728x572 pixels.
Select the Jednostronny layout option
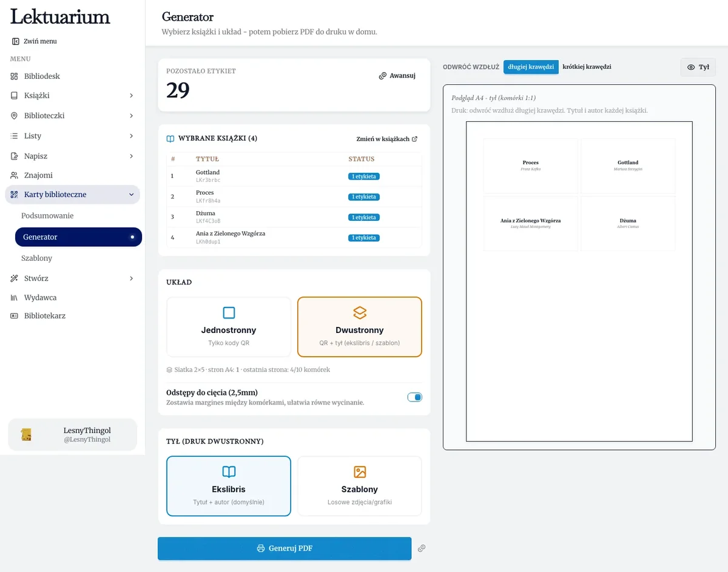[229, 327]
